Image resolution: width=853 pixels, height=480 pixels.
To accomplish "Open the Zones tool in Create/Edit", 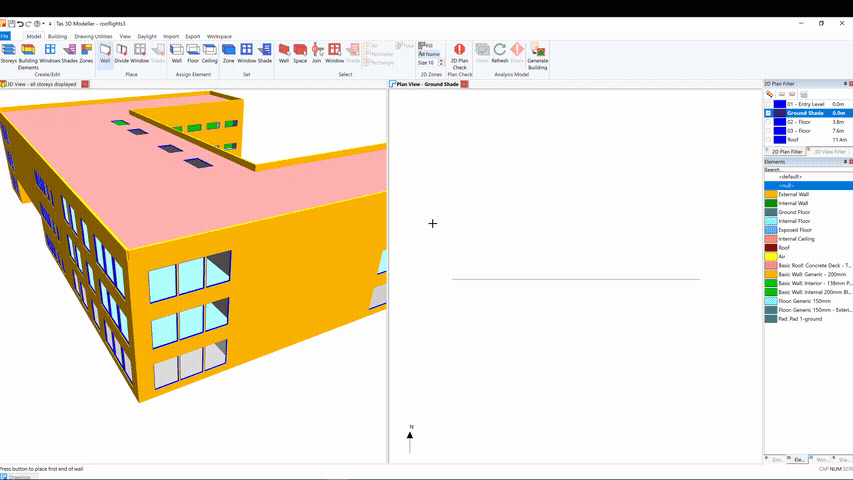I will 86,54.
